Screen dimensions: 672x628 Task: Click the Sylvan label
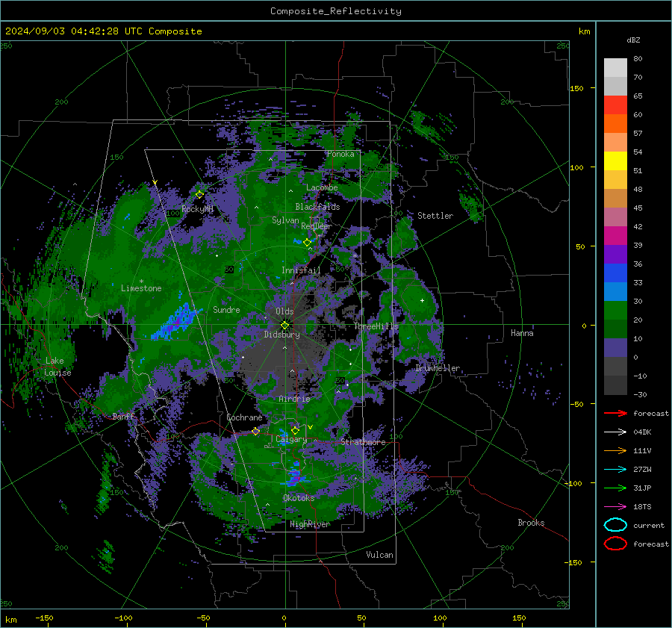(285, 220)
